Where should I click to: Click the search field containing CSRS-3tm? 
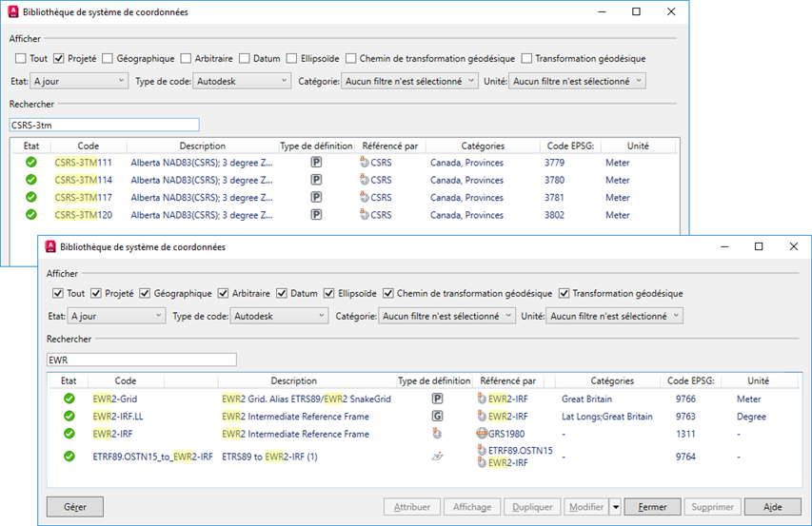(x=104, y=125)
